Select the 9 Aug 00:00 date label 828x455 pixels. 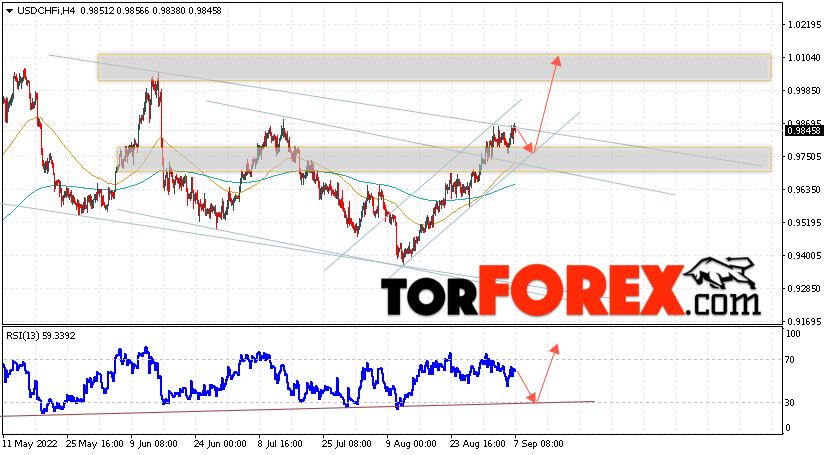[x=412, y=443]
